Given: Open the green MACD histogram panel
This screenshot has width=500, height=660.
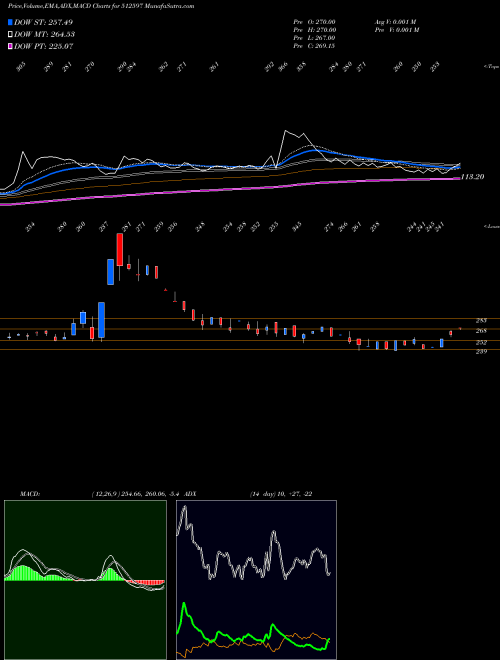Looking at the screenshot, I should point(85,580).
